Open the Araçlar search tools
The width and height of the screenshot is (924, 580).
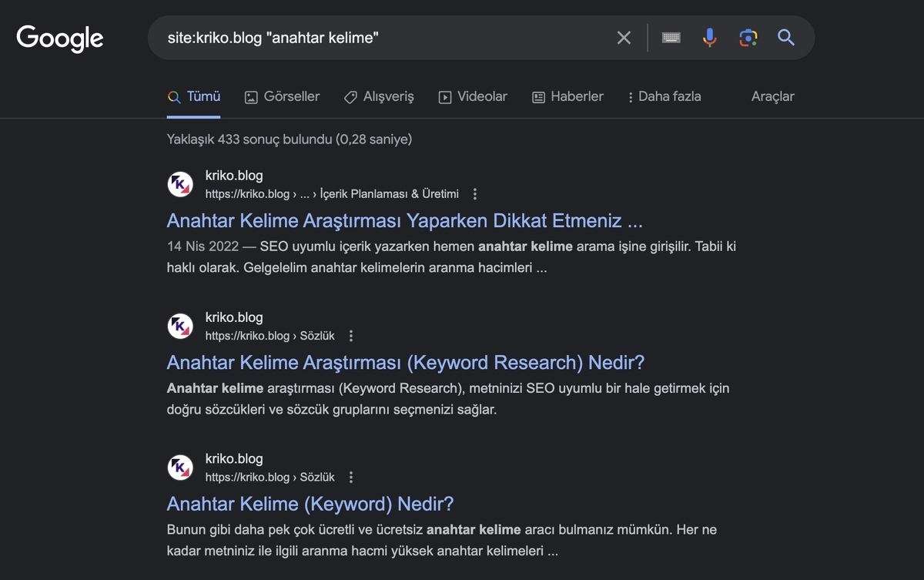coord(772,97)
